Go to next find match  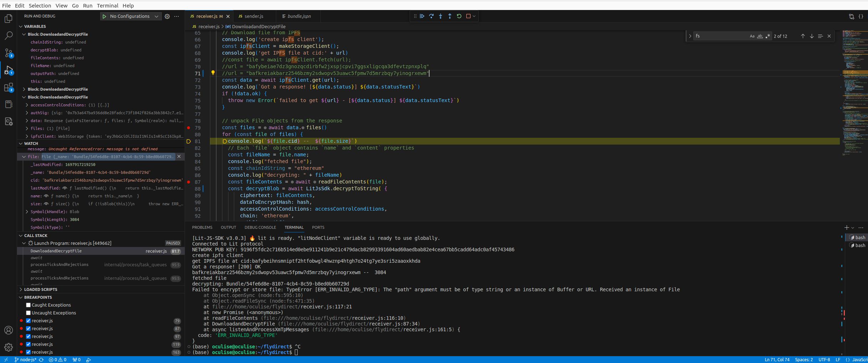[812, 36]
